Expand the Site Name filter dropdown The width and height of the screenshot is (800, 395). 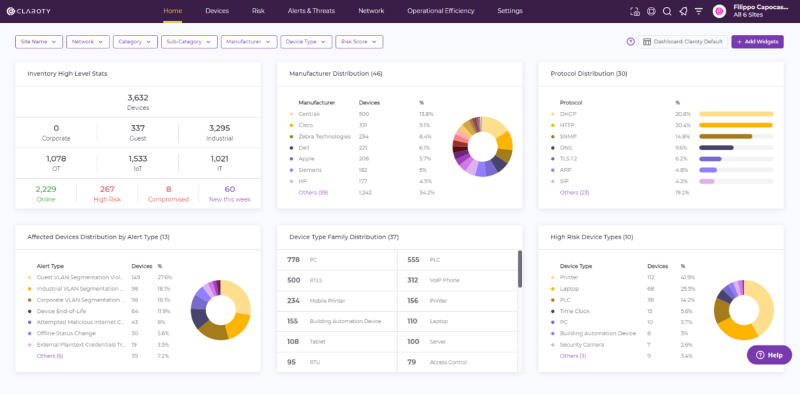[39, 42]
